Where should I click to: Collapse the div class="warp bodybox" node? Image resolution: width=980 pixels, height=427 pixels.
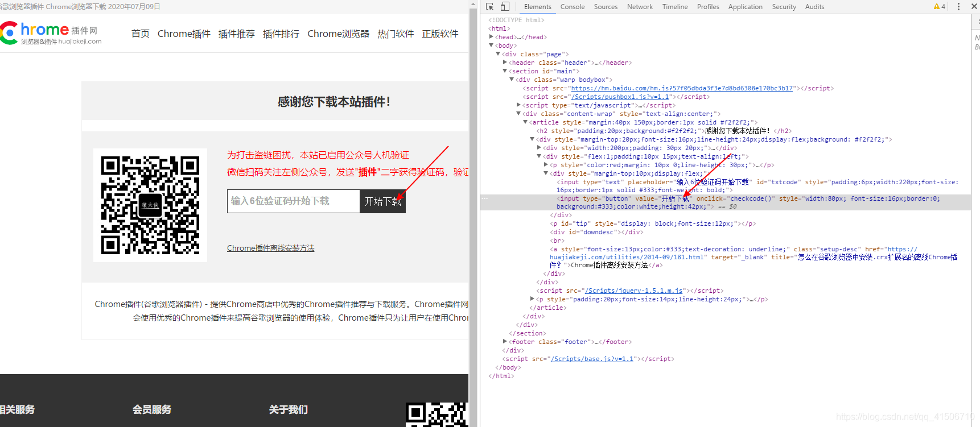coord(512,80)
